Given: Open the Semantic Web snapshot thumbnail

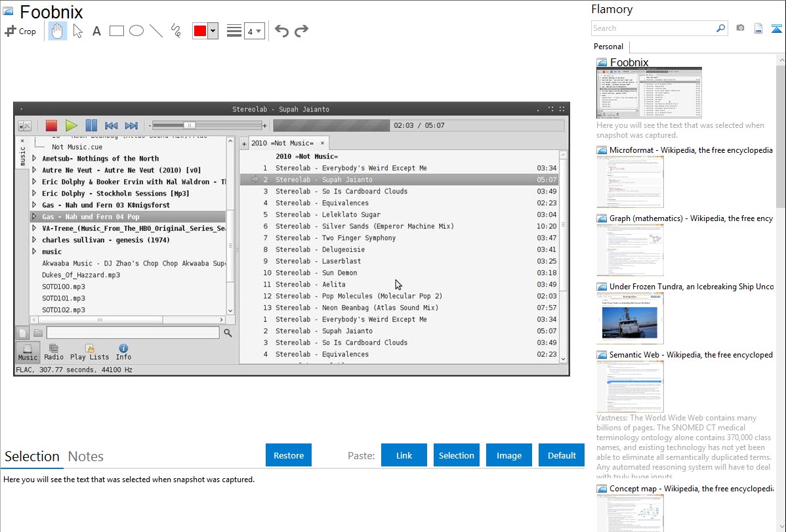Looking at the screenshot, I should coord(630,386).
